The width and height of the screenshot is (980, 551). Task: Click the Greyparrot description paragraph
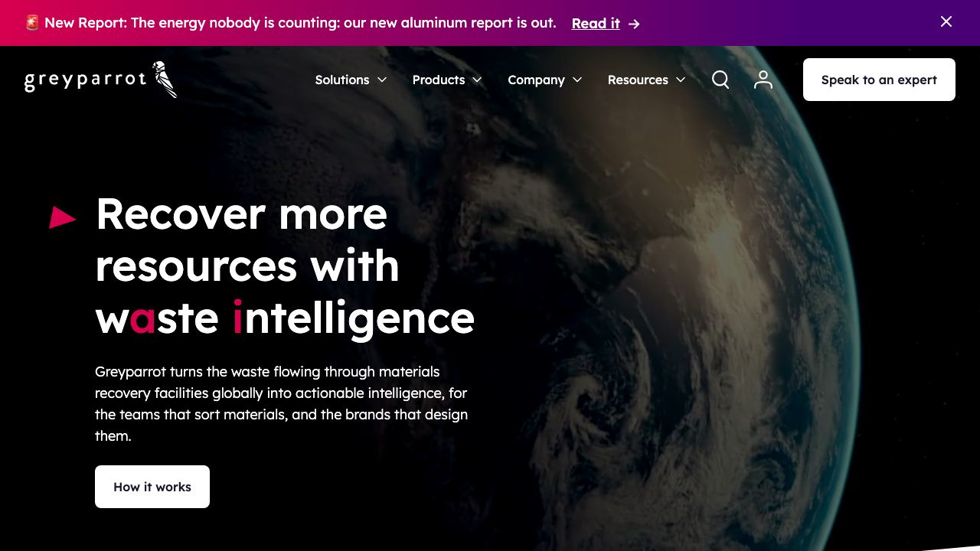[x=282, y=403]
